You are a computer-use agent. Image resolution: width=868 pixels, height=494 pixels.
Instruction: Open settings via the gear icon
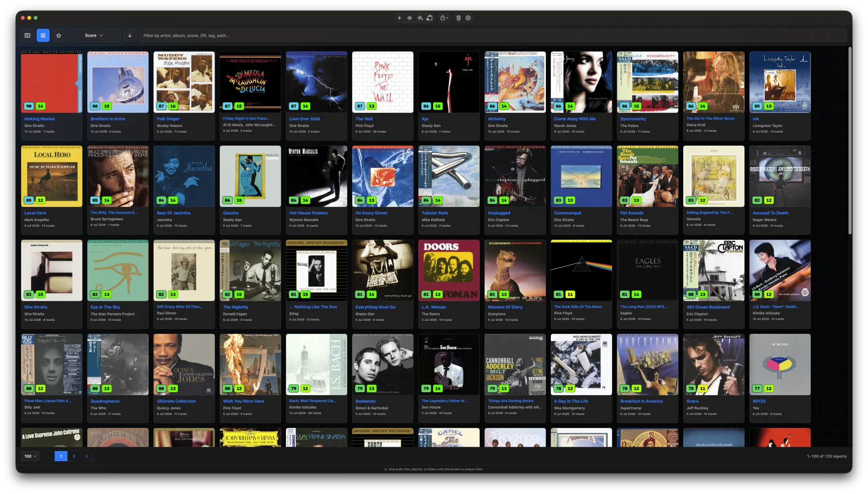(468, 18)
